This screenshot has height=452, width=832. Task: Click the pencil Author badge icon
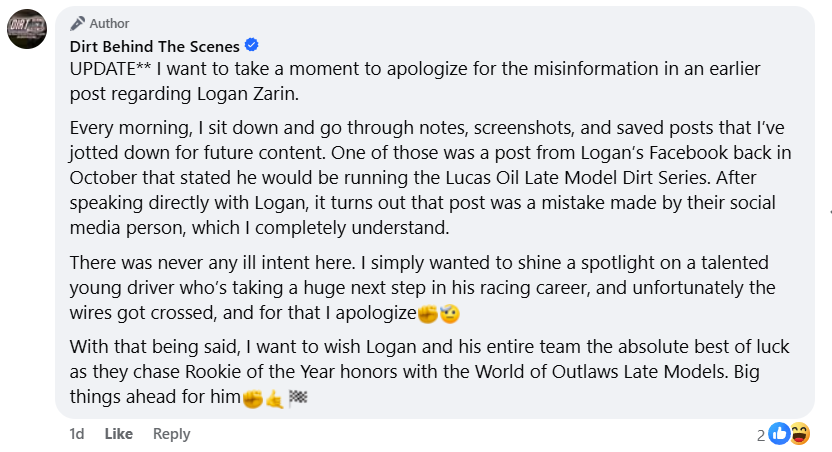point(77,23)
